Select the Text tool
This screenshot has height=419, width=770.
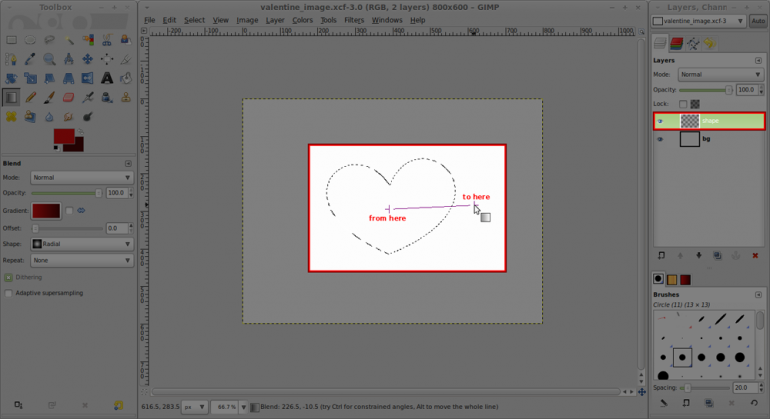coord(107,78)
